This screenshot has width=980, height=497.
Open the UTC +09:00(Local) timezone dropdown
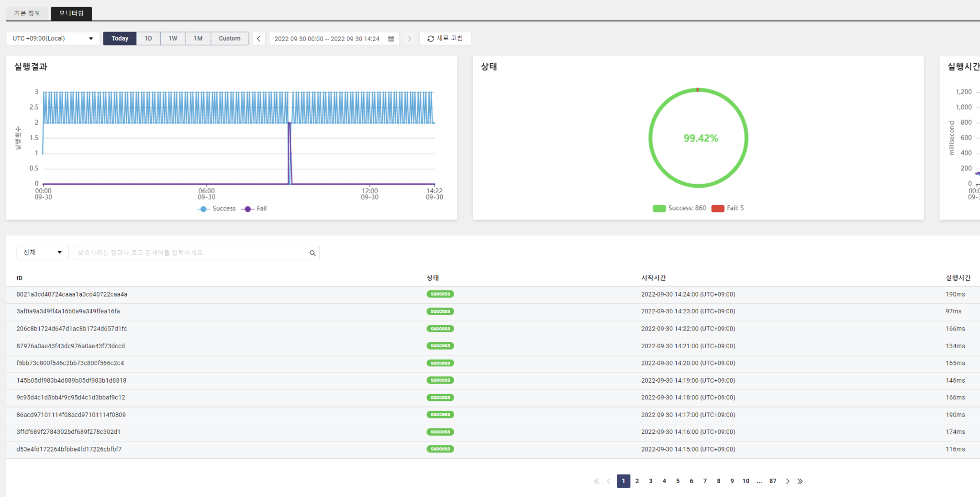pos(53,39)
